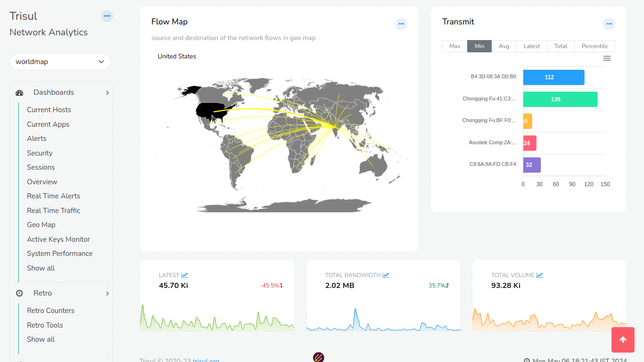Image resolution: width=644 pixels, height=362 pixels.
Task: Open the trisul.org link in the footer
Action: tap(206, 360)
